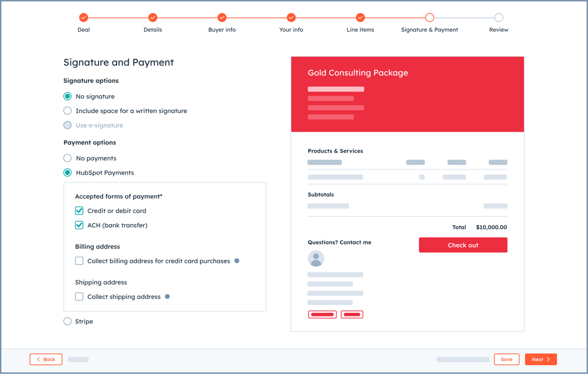Enable the Collect shipping address checkbox
This screenshot has width=588, height=374.
pyautogui.click(x=79, y=297)
